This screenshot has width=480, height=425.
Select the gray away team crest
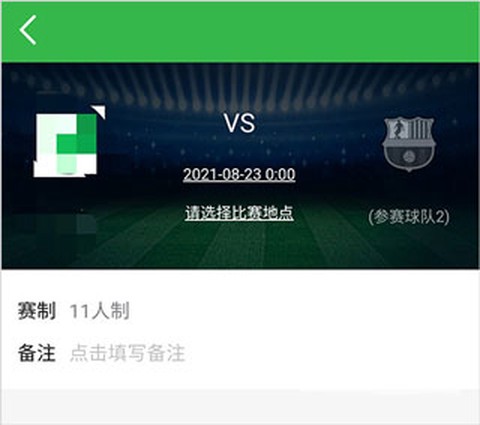(x=409, y=144)
